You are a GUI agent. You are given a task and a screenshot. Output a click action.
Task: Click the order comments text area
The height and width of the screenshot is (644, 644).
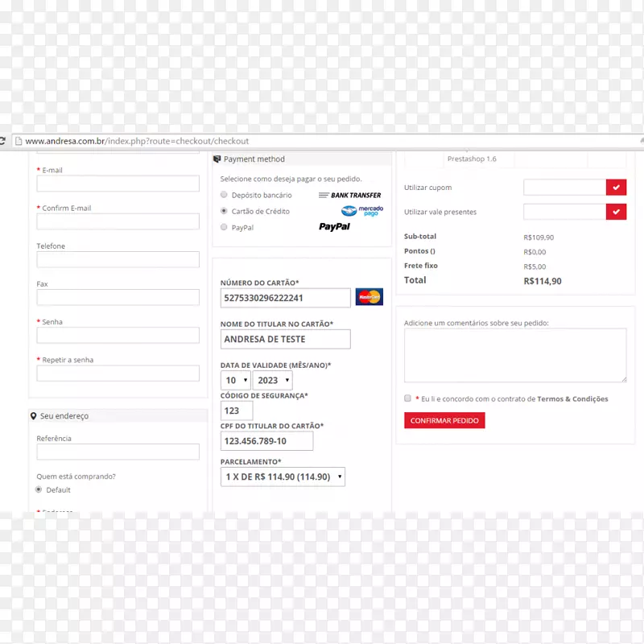(x=515, y=355)
